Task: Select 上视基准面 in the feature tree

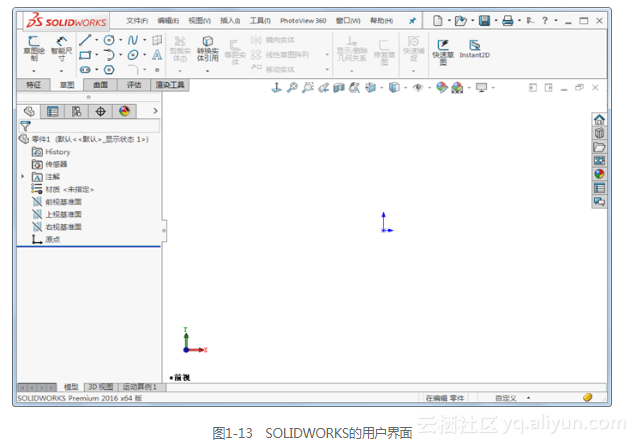Action: (63, 214)
